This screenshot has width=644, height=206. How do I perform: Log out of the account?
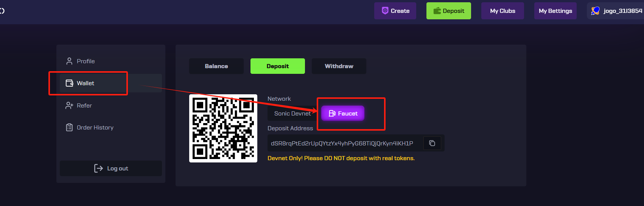tap(111, 169)
